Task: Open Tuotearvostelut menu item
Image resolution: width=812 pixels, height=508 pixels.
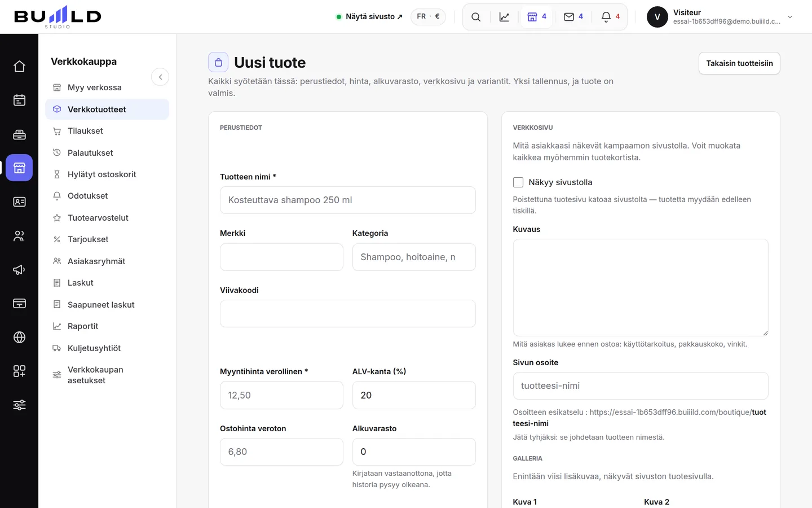Action: pyautogui.click(x=107, y=218)
